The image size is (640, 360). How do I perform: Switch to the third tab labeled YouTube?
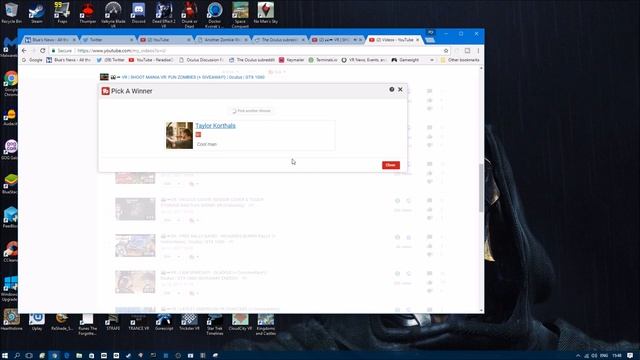point(164,40)
